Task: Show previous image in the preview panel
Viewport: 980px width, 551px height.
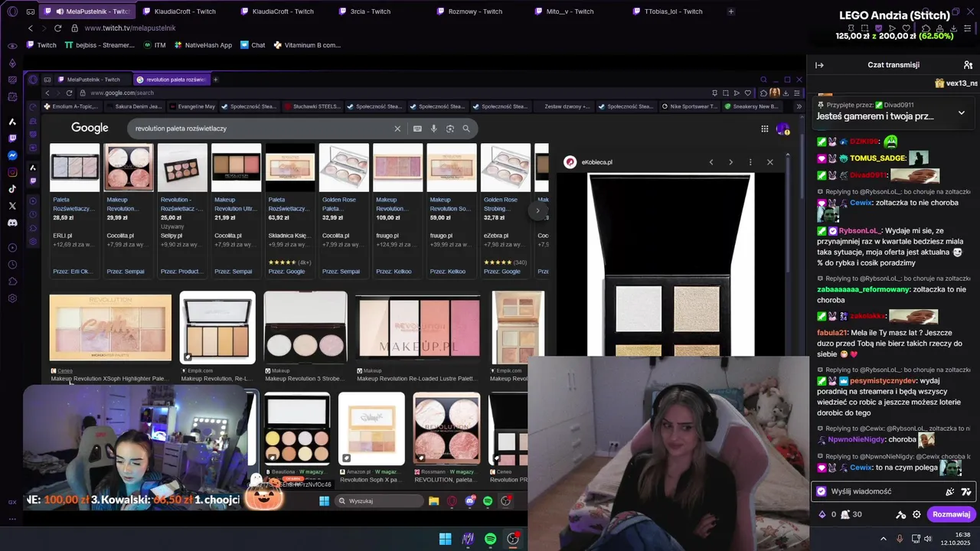Action: [x=711, y=162]
